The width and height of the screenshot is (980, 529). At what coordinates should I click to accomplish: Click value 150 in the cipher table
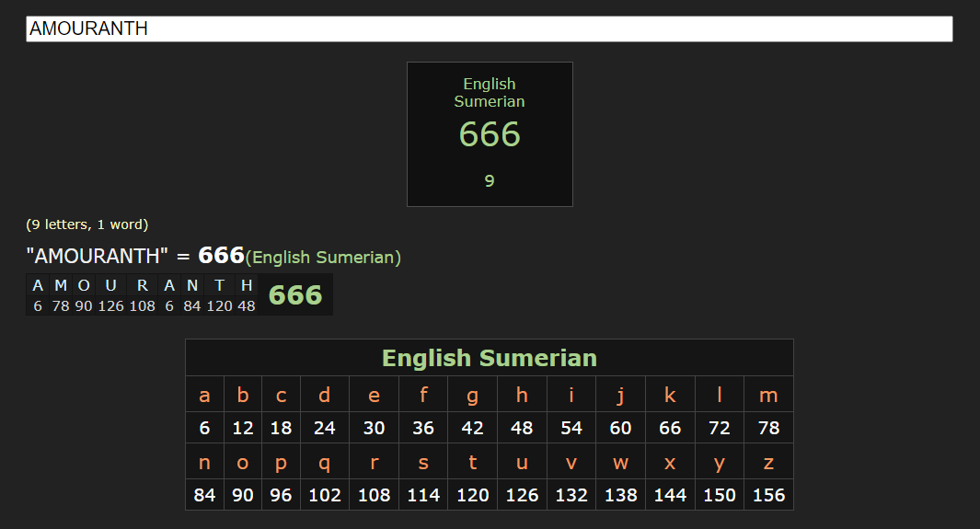tap(720, 495)
